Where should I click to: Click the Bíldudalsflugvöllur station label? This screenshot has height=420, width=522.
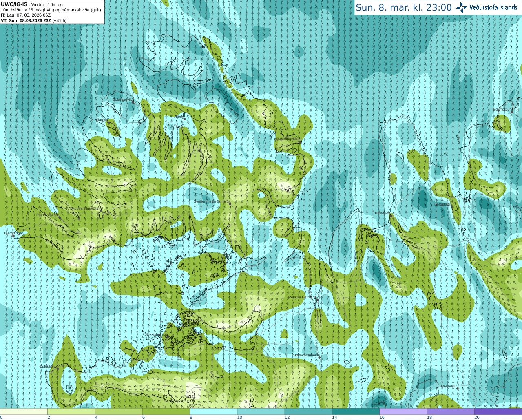click(x=85, y=208)
